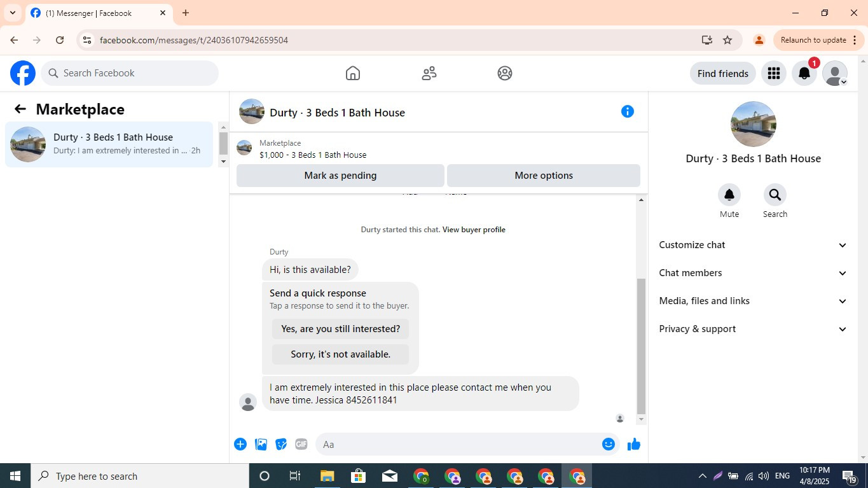
Task: Attach a photo using image icon
Action: pyautogui.click(x=261, y=444)
